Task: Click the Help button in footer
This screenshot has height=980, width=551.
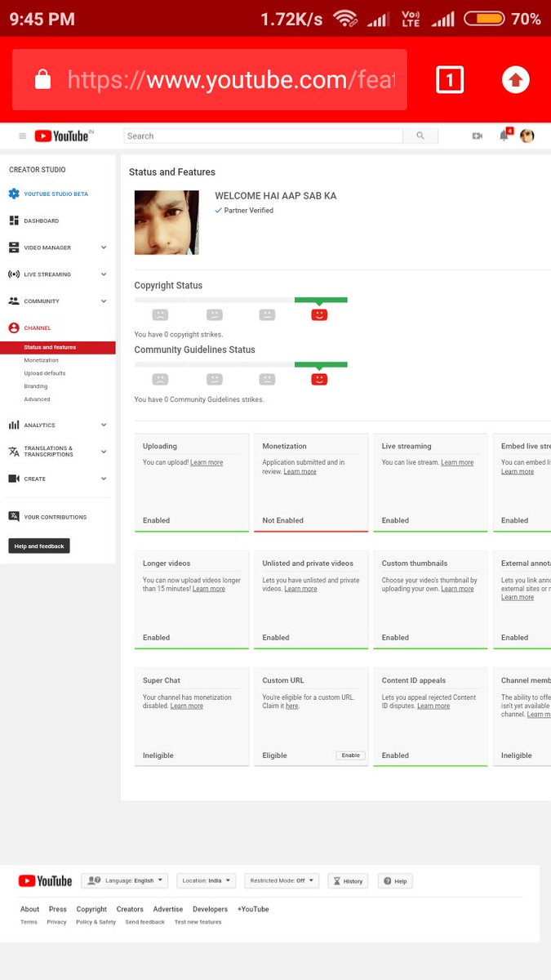Action: (x=395, y=881)
